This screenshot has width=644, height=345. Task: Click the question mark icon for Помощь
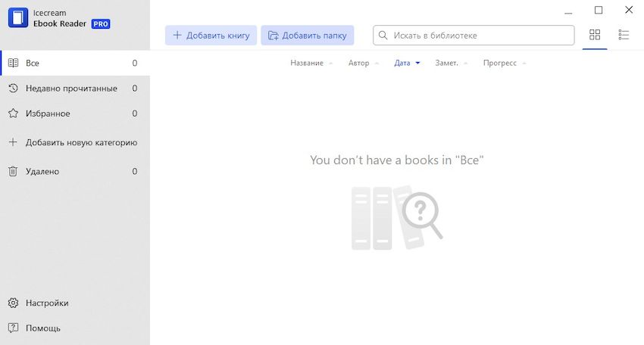click(x=13, y=328)
